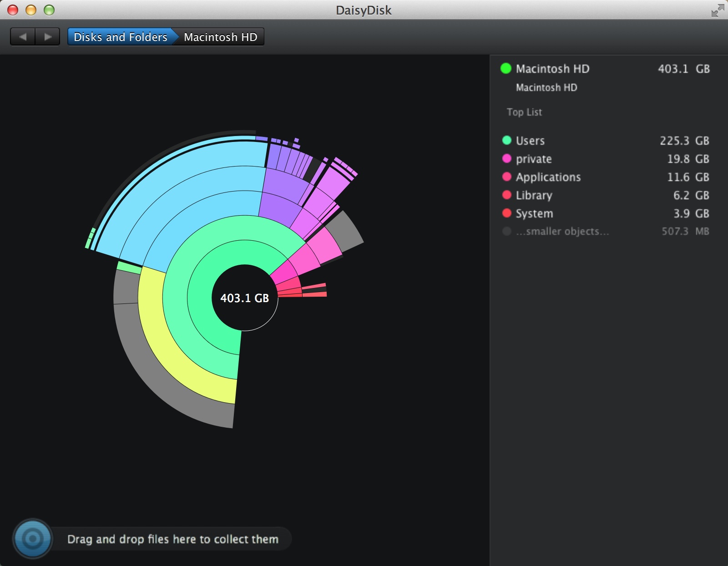The height and width of the screenshot is (566, 728).
Task: Select the Macintosh HD breadcrumb
Action: tap(221, 37)
